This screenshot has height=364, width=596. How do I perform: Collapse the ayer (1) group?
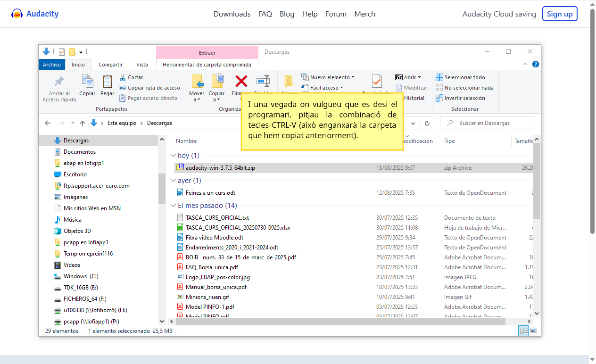point(172,181)
